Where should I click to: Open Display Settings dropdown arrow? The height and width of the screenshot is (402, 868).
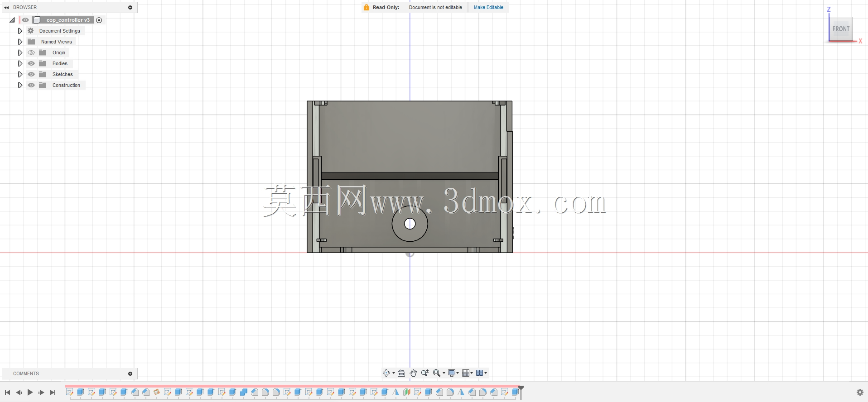458,373
